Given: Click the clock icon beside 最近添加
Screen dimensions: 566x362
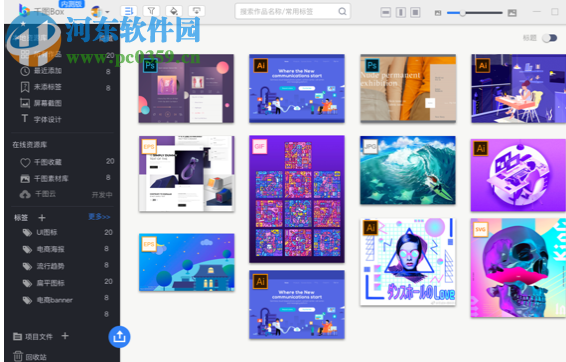Looking at the screenshot, I should (25, 71).
